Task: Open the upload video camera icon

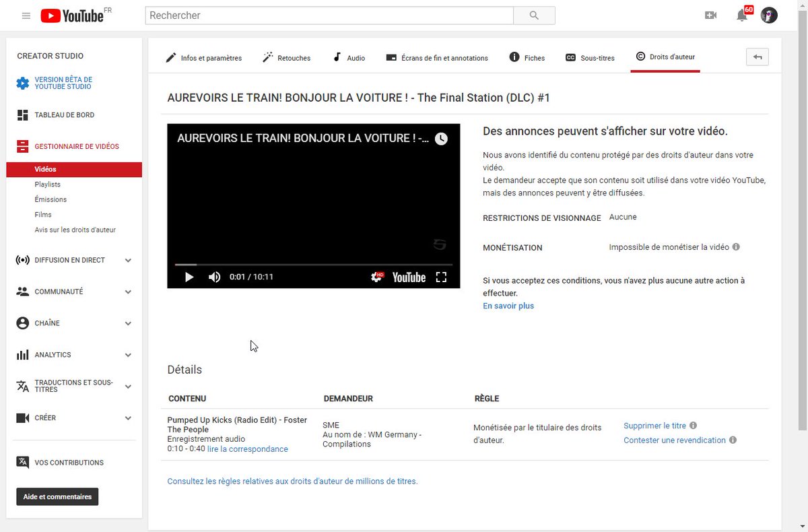Action: click(x=710, y=15)
